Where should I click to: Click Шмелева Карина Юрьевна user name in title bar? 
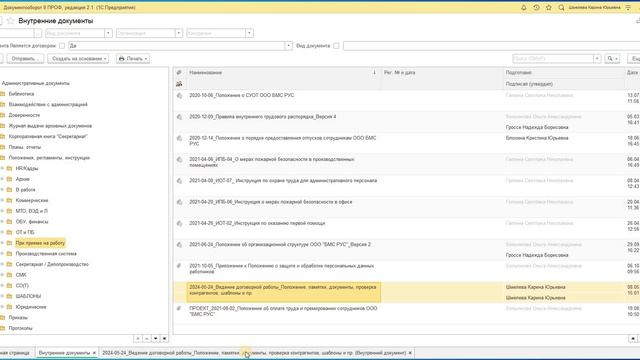(x=594, y=8)
